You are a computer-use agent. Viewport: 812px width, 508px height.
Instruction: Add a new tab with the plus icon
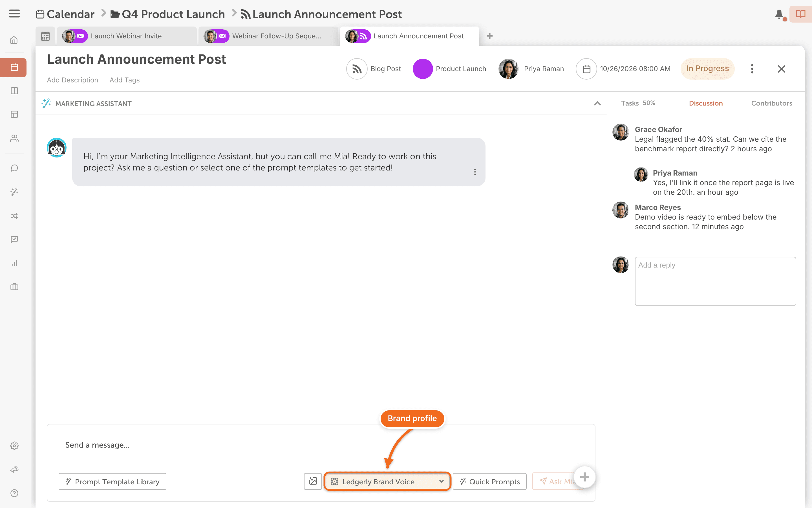click(x=489, y=36)
